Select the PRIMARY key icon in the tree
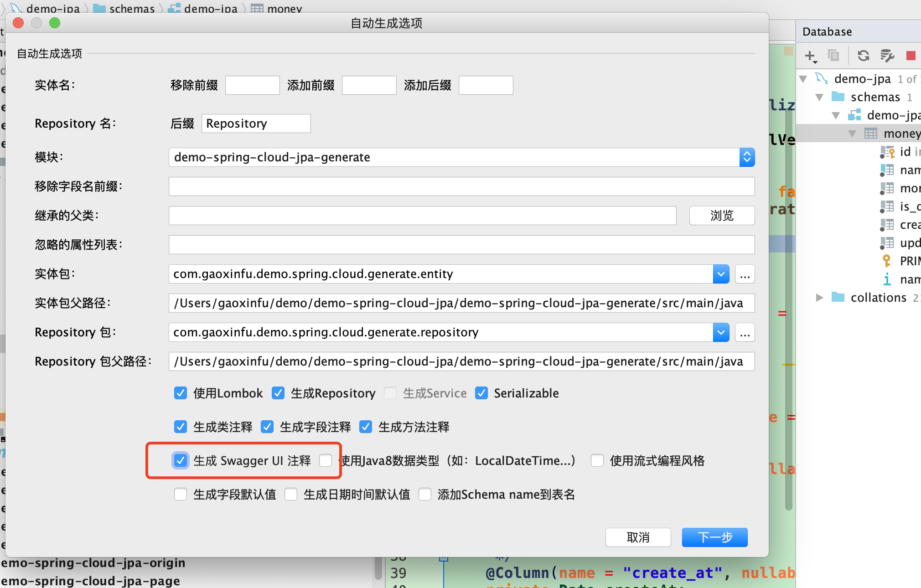The image size is (921, 588). click(x=887, y=261)
